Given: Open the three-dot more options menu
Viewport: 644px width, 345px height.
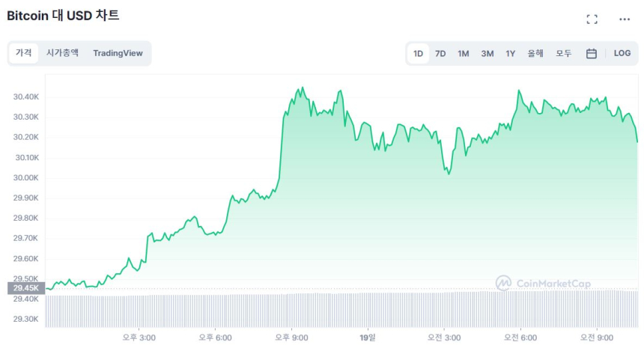Looking at the screenshot, I should click(x=625, y=19).
